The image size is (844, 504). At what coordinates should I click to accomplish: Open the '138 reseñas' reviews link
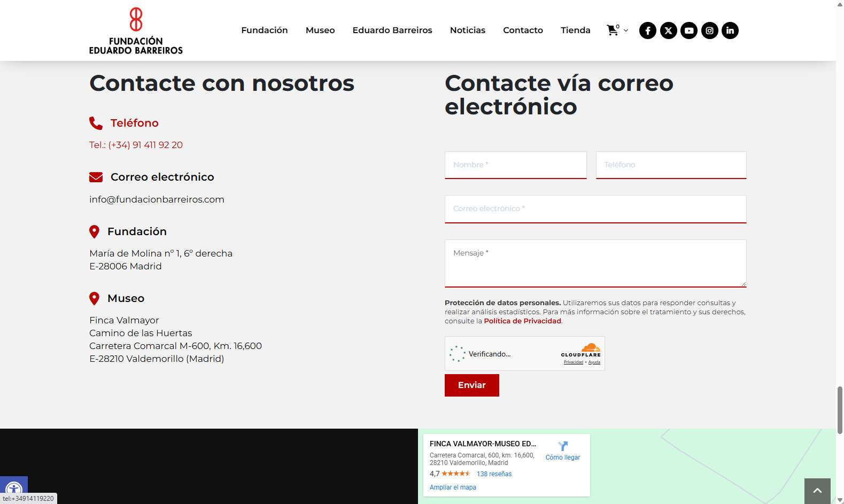[x=494, y=474]
